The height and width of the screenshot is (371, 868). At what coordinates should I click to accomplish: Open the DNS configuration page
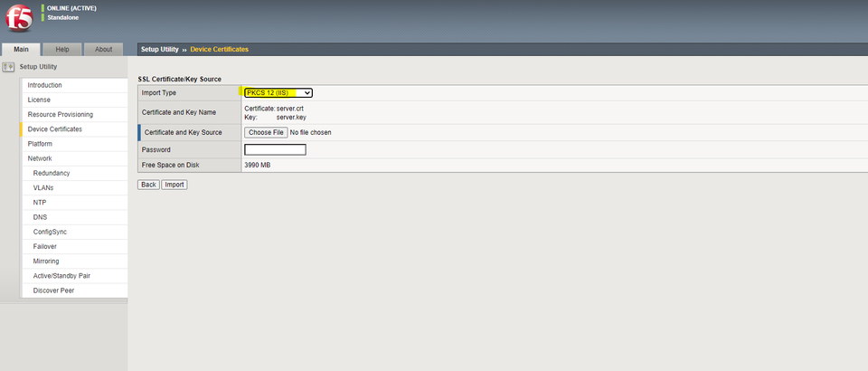(x=40, y=217)
